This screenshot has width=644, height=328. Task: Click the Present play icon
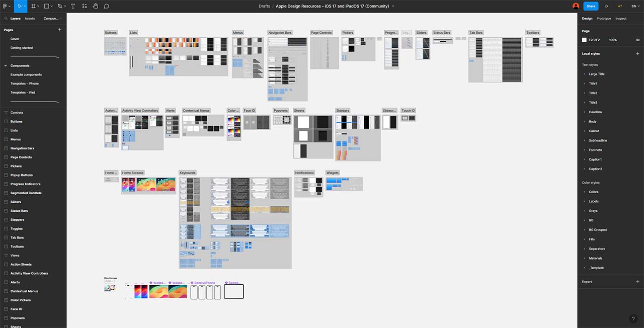pyautogui.click(x=607, y=6)
